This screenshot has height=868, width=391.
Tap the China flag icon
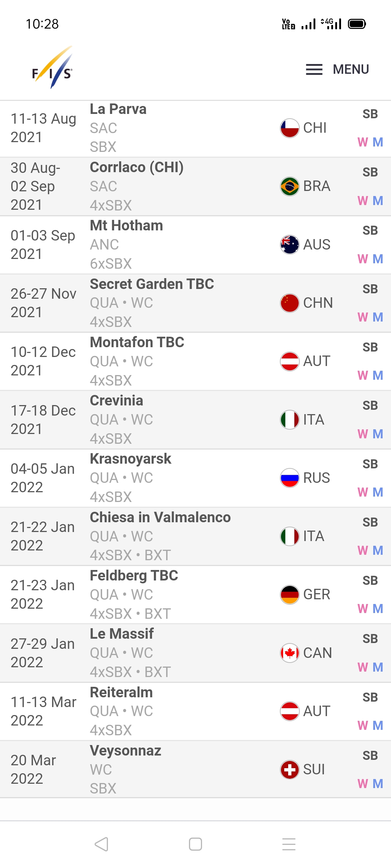point(290,303)
